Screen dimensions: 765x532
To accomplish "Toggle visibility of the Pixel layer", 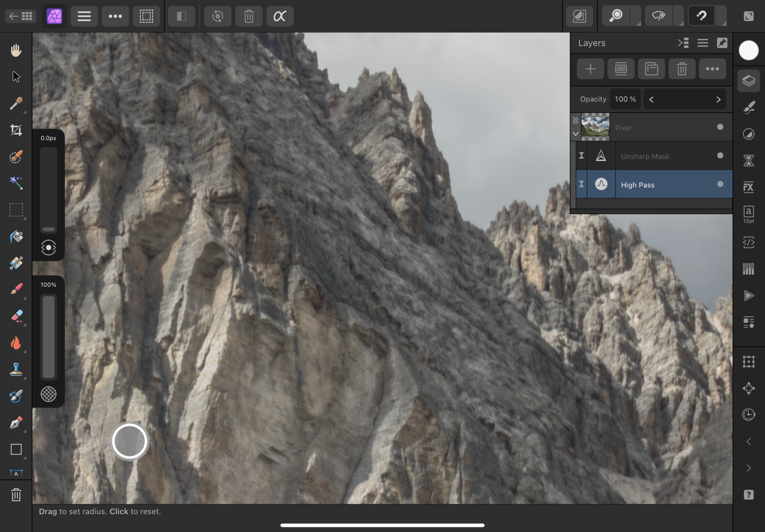I will coord(720,127).
